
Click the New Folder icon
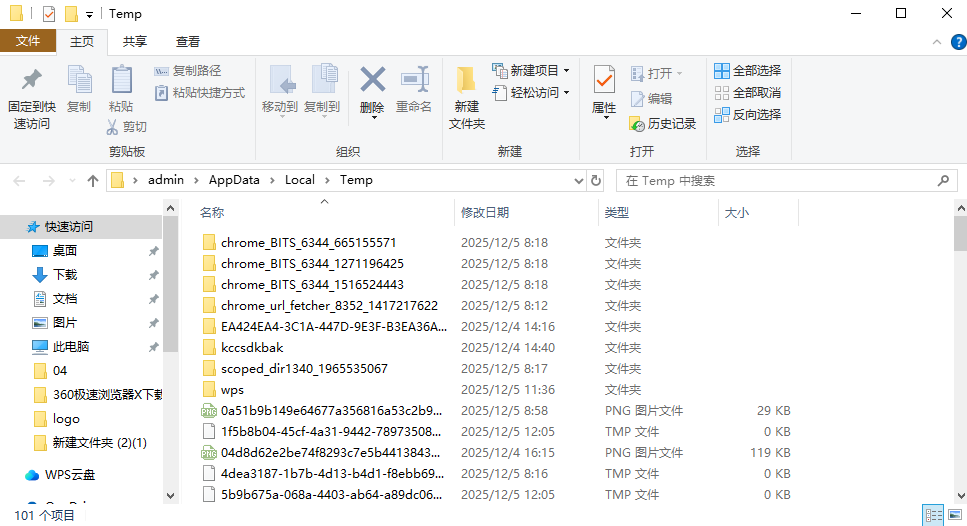coord(466,80)
